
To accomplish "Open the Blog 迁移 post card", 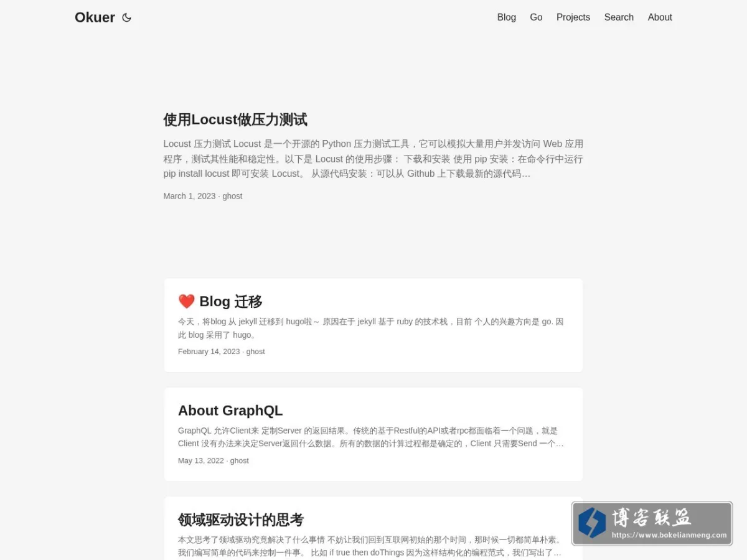I will pyautogui.click(x=374, y=325).
